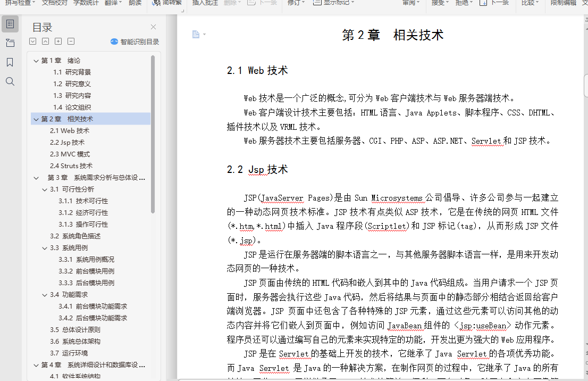Click 字数统计 in the review toolbar
This screenshot has width=588, height=381.
coord(86,3)
